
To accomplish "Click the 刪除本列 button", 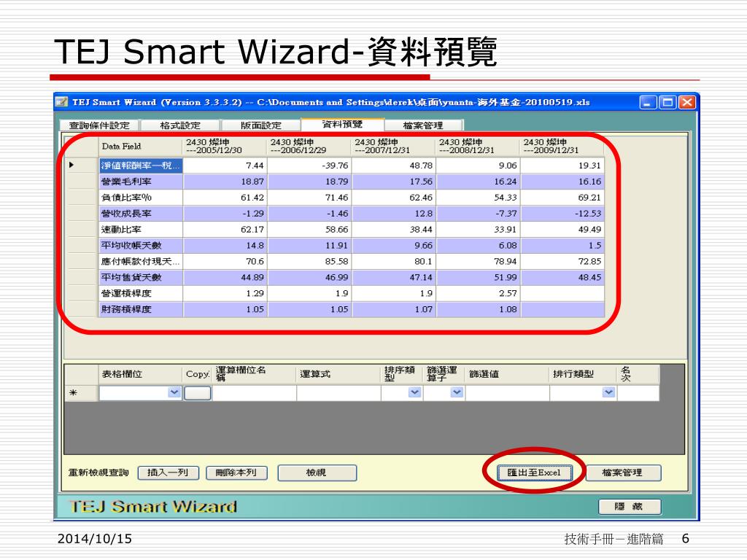I will [x=236, y=472].
